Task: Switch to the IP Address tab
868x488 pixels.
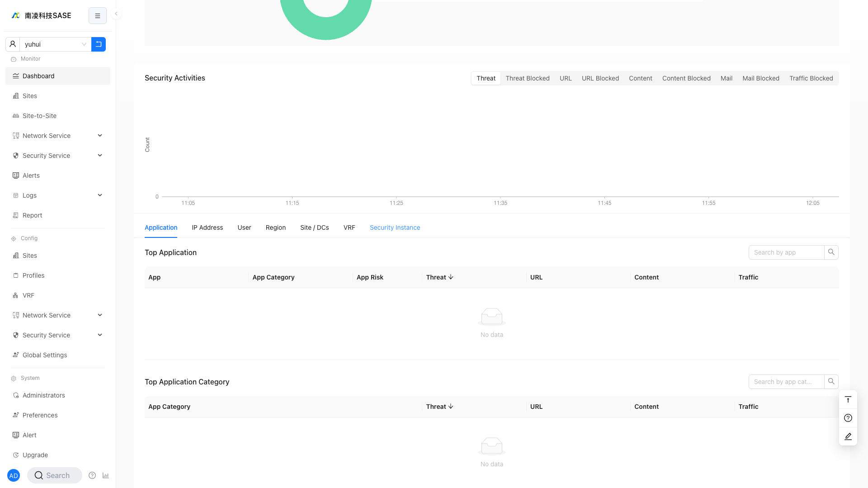Action: coord(207,227)
